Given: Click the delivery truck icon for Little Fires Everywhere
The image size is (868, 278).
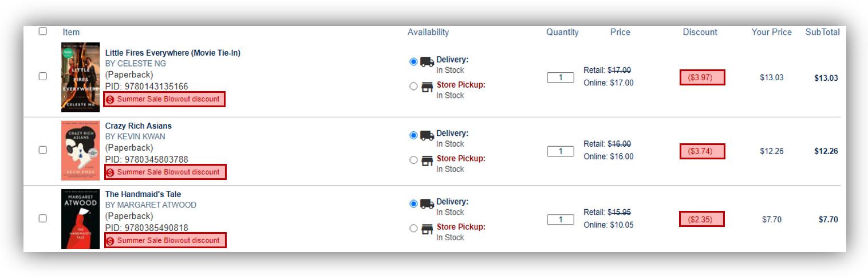Looking at the screenshot, I should [427, 62].
